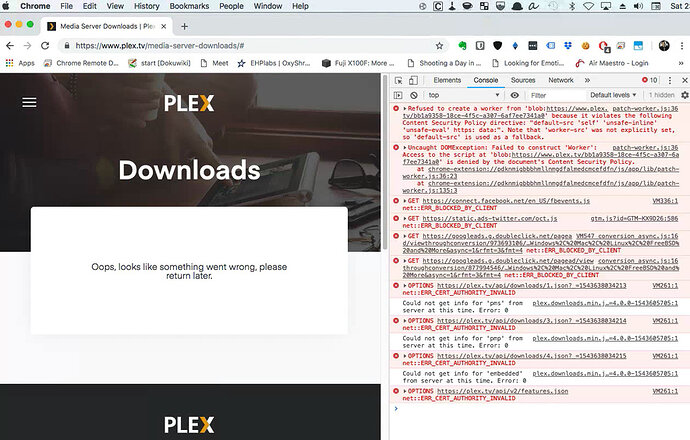Activate the DevTools inspect element picker
The width and height of the screenshot is (690, 440).
pos(399,80)
